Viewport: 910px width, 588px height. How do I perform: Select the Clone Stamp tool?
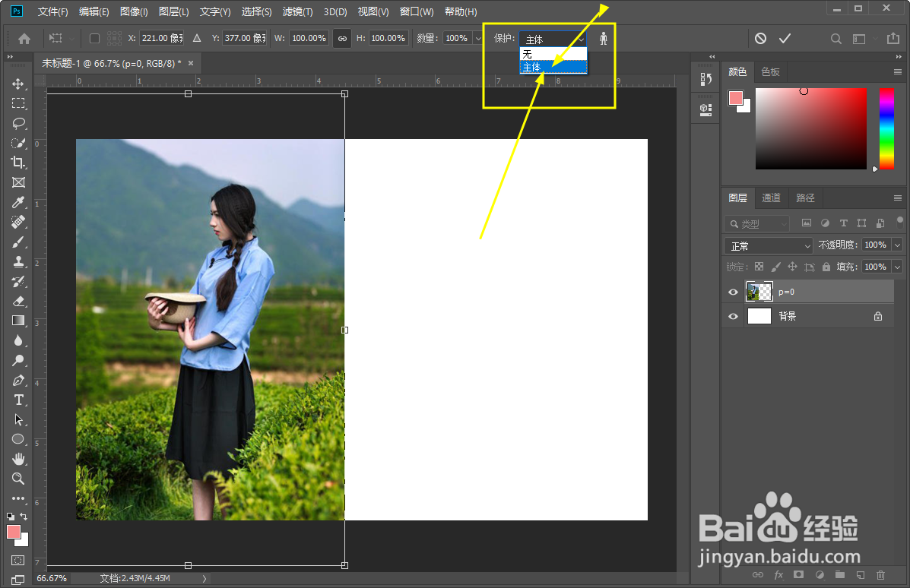click(x=18, y=261)
